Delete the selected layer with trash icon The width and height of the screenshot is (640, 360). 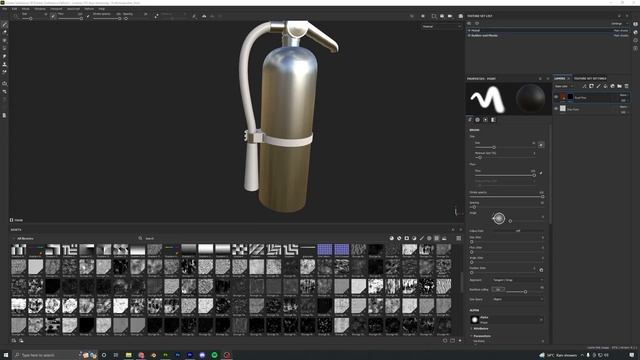[627, 86]
